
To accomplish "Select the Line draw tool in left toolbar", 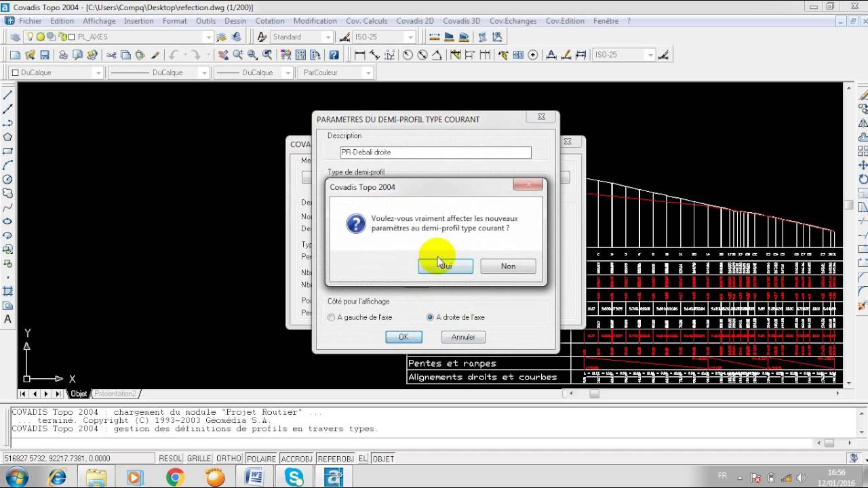I will 8,95.
